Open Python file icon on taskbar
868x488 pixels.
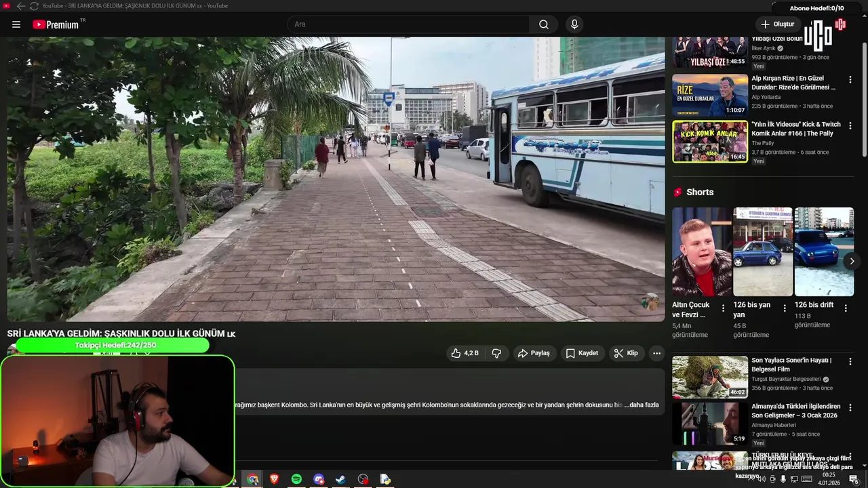[x=385, y=479]
